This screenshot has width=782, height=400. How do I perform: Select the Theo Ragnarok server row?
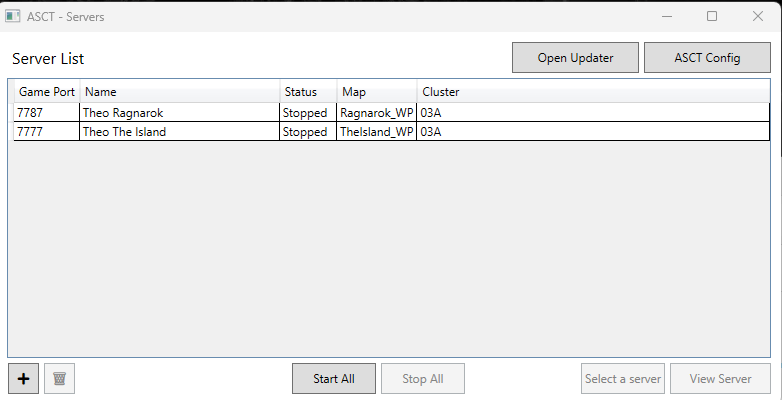click(391, 113)
